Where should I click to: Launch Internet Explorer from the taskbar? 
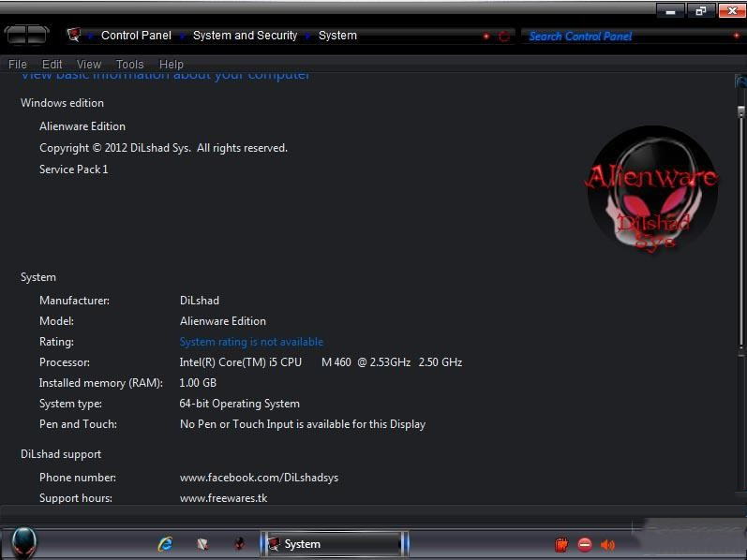tap(165, 543)
